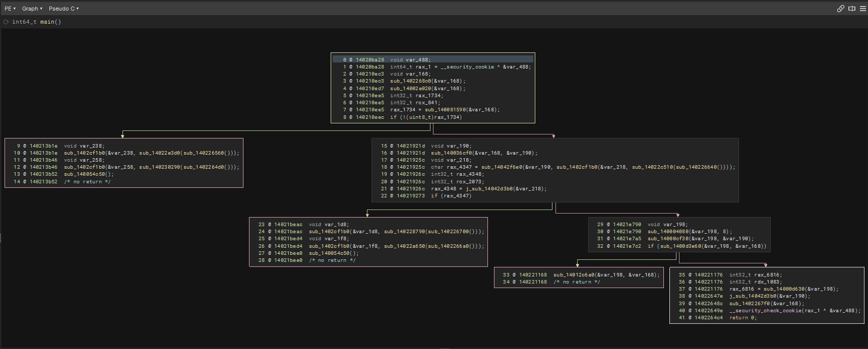Click sub_14000d3e60 condition on line 32
Viewport: 868px width, 349px height.
680,246
